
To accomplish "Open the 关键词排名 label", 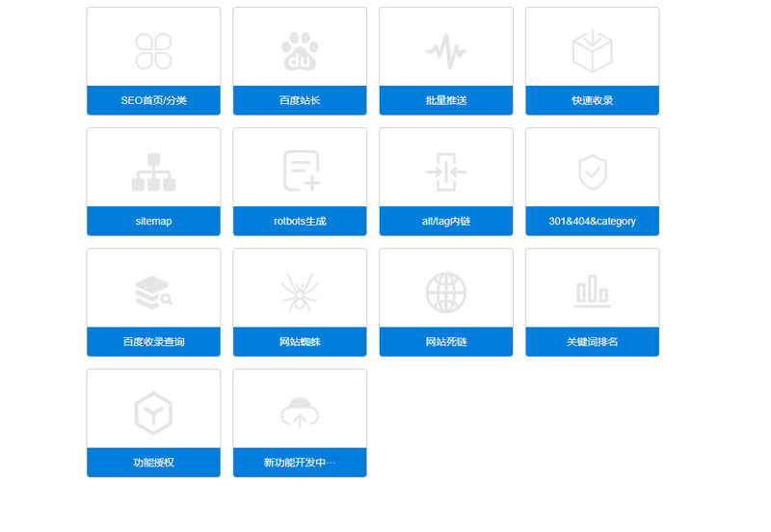I will 592,342.
